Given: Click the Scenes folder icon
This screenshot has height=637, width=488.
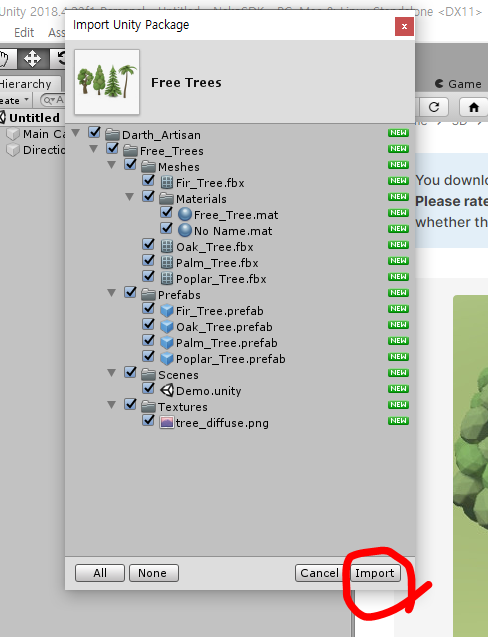Looking at the screenshot, I should (x=148, y=375).
